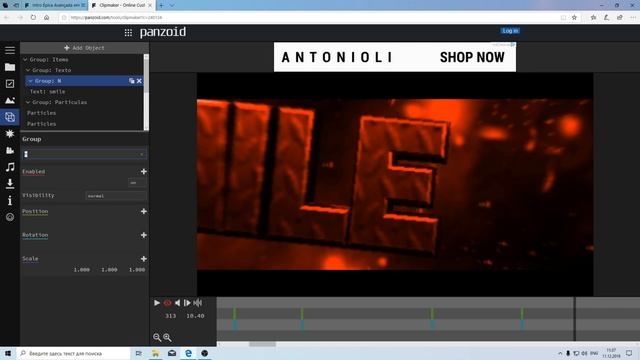Zoom in the timeline
This screenshot has width=640, height=360.
[x=167, y=337]
